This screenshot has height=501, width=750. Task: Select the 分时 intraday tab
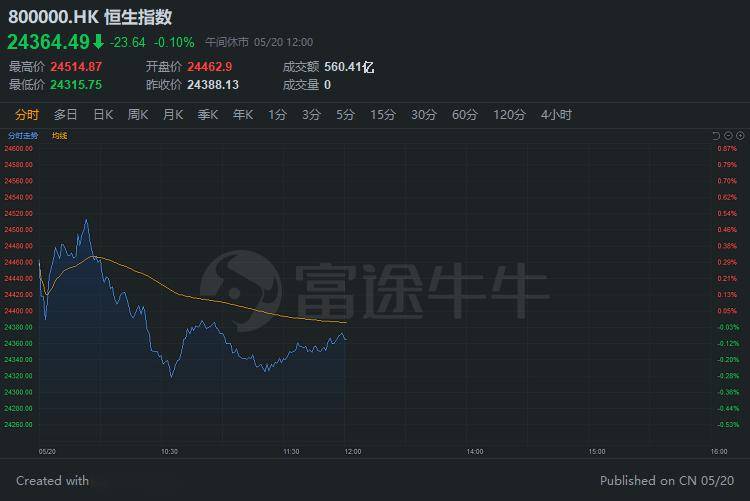[x=27, y=115]
